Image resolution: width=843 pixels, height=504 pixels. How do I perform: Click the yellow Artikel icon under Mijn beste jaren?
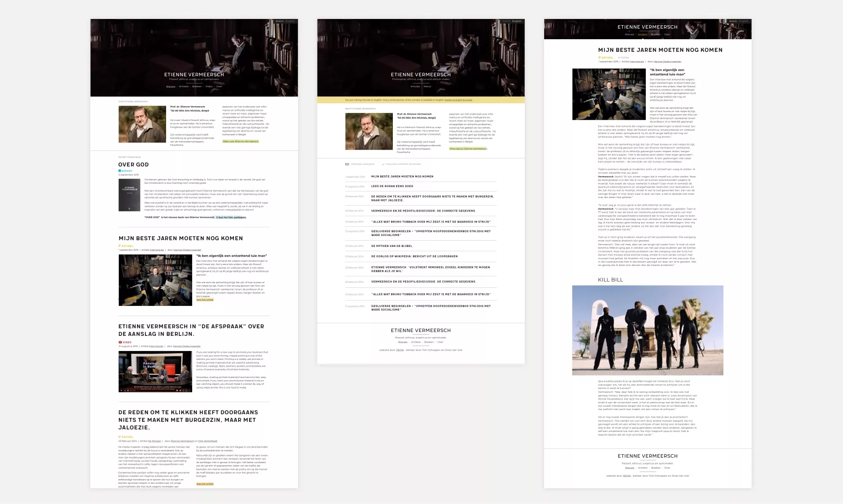(120, 246)
